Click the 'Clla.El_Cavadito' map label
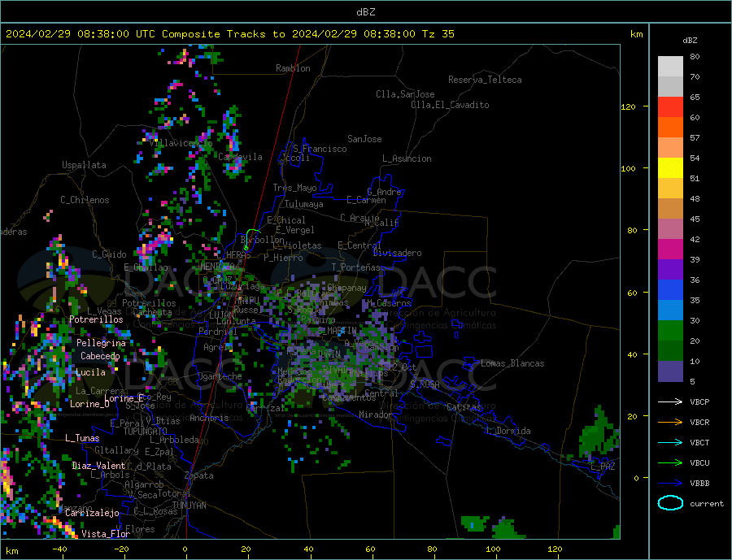The image size is (732, 560). click(450, 105)
